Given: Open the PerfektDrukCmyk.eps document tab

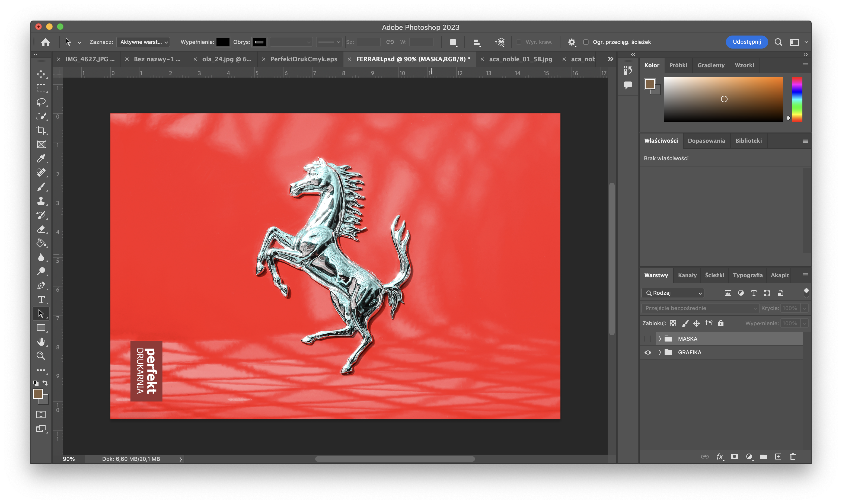Looking at the screenshot, I should pyautogui.click(x=304, y=59).
